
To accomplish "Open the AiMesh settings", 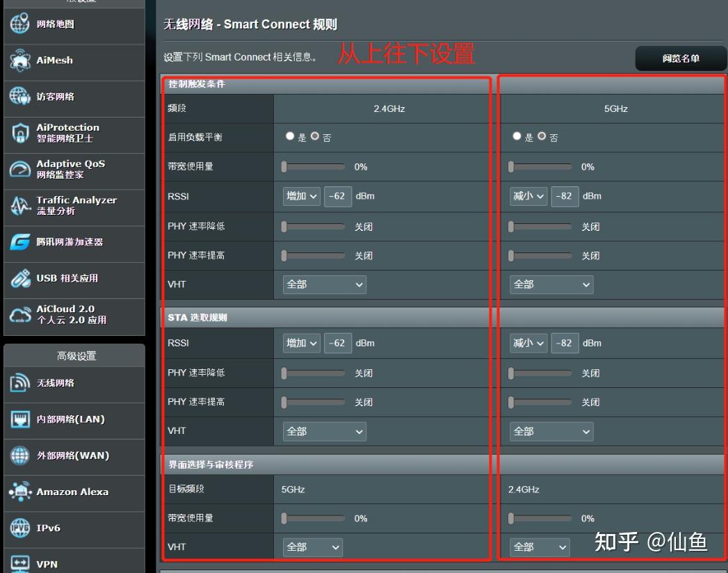I will pos(44,60).
